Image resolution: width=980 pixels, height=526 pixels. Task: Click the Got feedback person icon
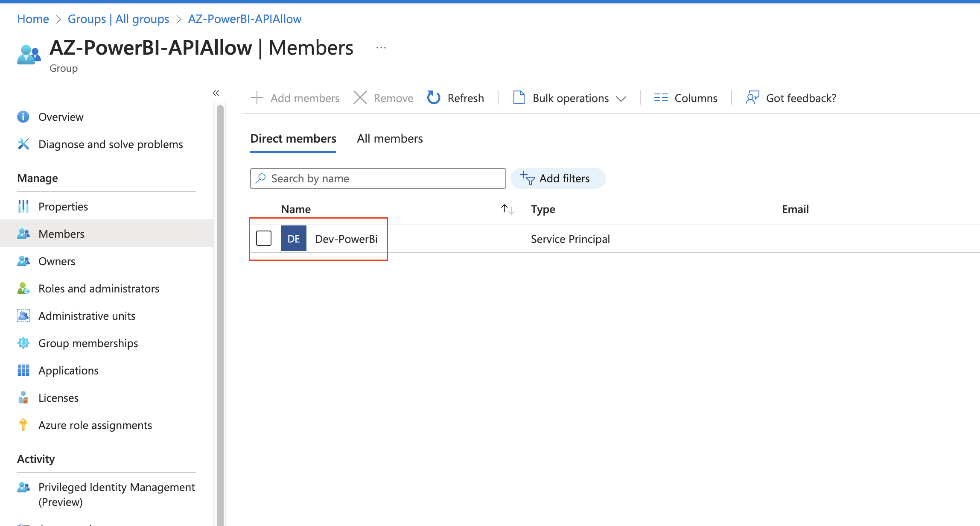752,98
